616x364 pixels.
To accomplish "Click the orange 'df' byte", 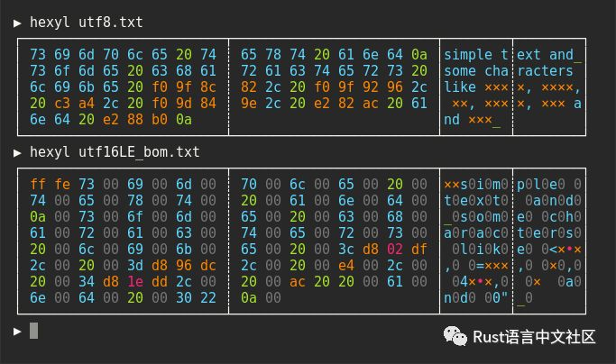I will (x=419, y=249).
